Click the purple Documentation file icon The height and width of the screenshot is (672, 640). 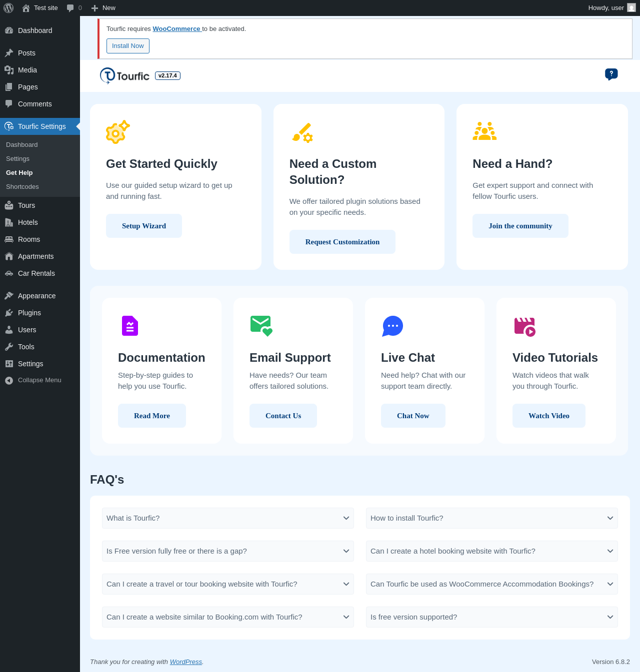(x=130, y=326)
